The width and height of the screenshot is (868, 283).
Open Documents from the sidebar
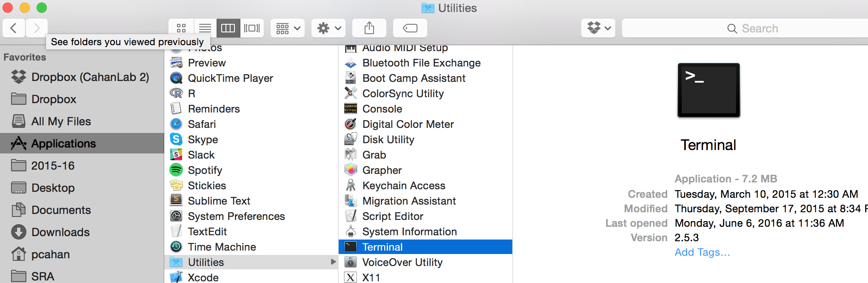pos(82,210)
